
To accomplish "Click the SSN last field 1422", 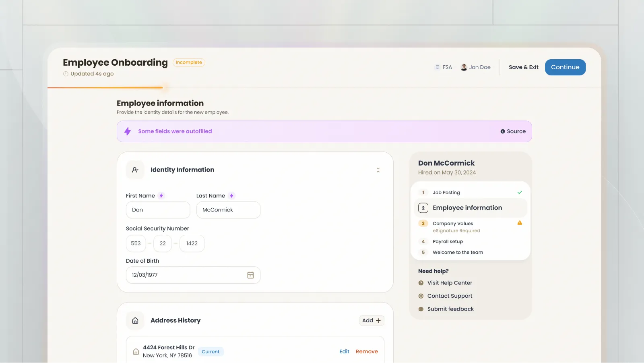I will point(192,243).
